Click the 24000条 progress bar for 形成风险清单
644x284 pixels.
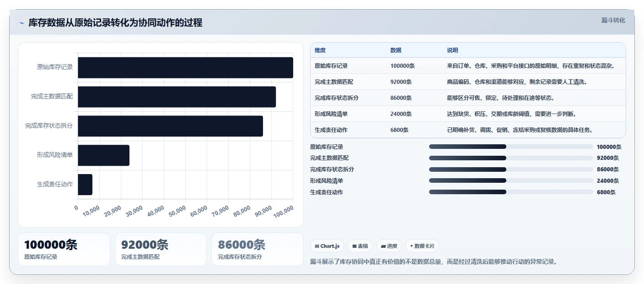click(x=511, y=181)
